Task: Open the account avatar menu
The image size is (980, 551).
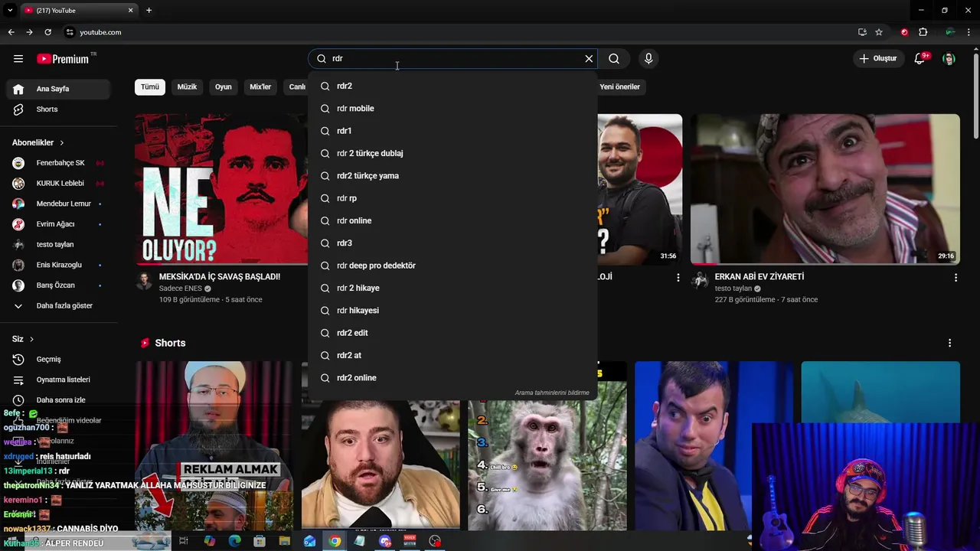Action: [949, 59]
